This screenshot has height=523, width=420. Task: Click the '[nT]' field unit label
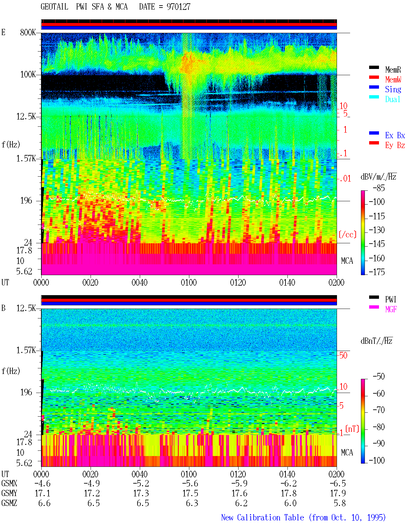point(352,429)
